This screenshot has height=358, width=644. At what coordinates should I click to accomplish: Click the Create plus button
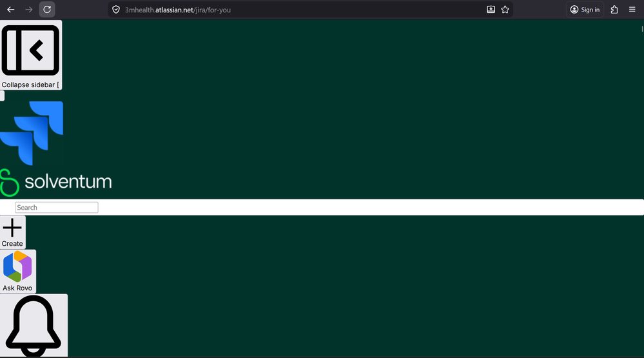[12, 233]
